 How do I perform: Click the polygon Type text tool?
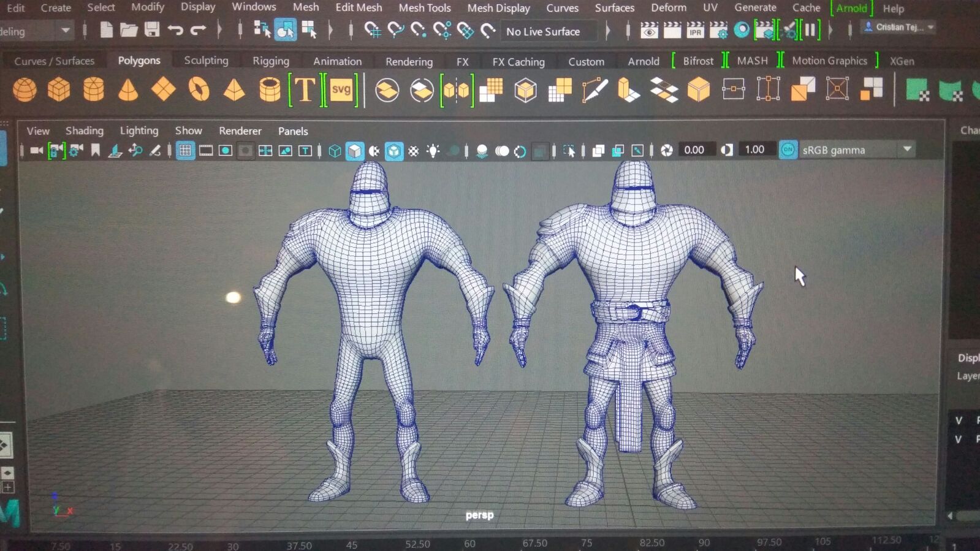[x=305, y=90]
